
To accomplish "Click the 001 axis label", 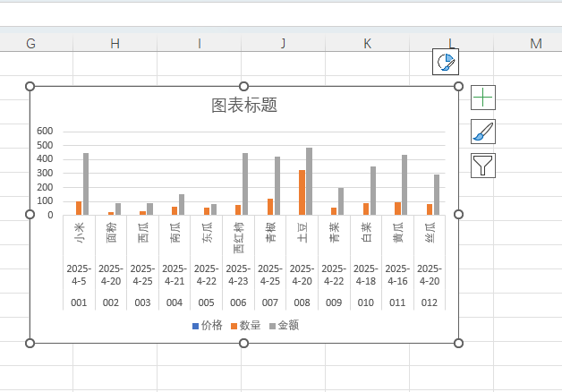I will click(79, 303).
